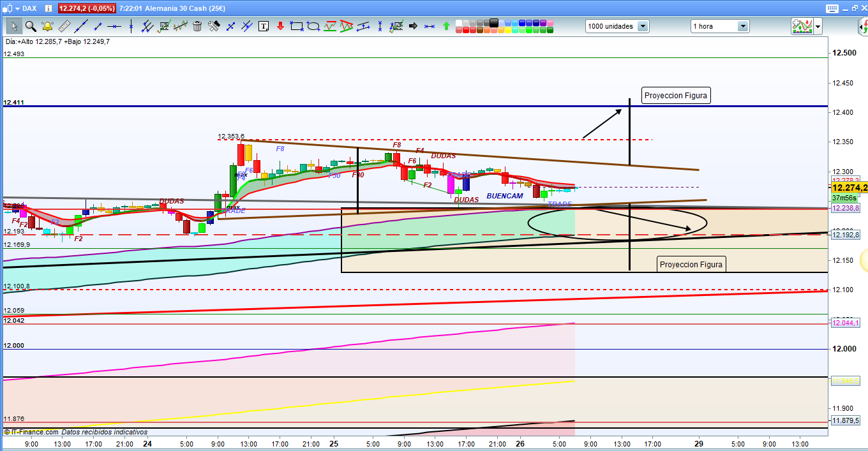Click the DAX instrument info button
Image resolution: width=868 pixels, height=451 pixels.
click(x=49, y=8)
